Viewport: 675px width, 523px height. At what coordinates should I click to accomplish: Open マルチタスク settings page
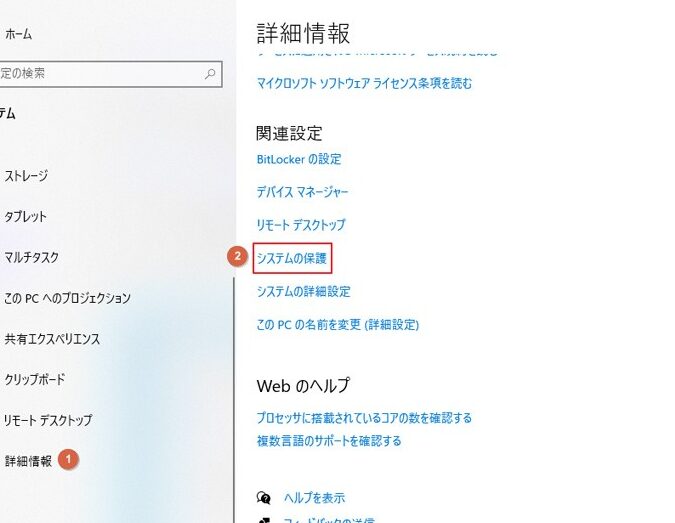31,257
